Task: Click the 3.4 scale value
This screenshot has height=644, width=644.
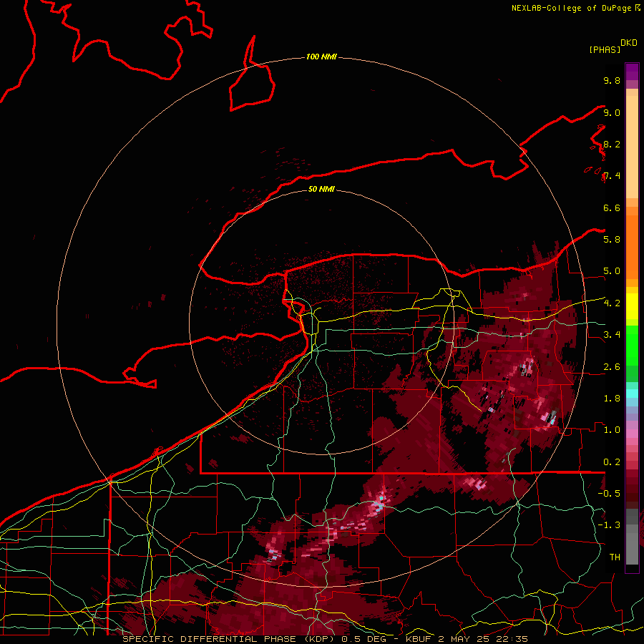Action: (612, 334)
